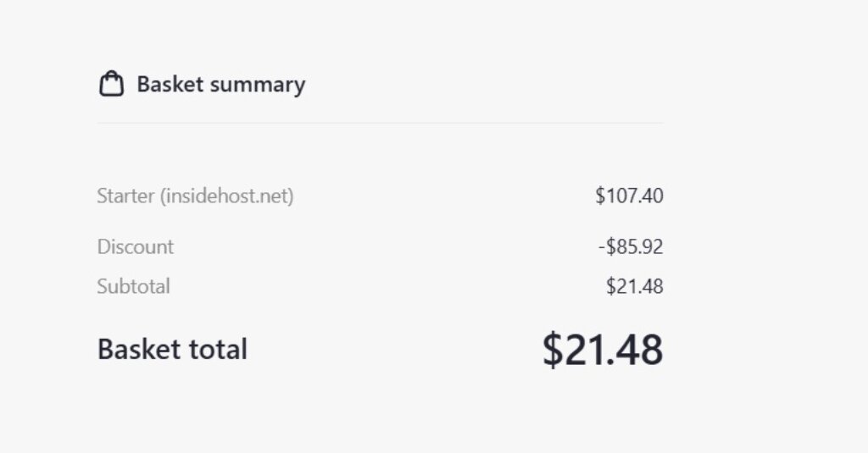868x453 pixels.
Task: Click the small $21.48 subtotal amount
Action: pyautogui.click(x=634, y=286)
